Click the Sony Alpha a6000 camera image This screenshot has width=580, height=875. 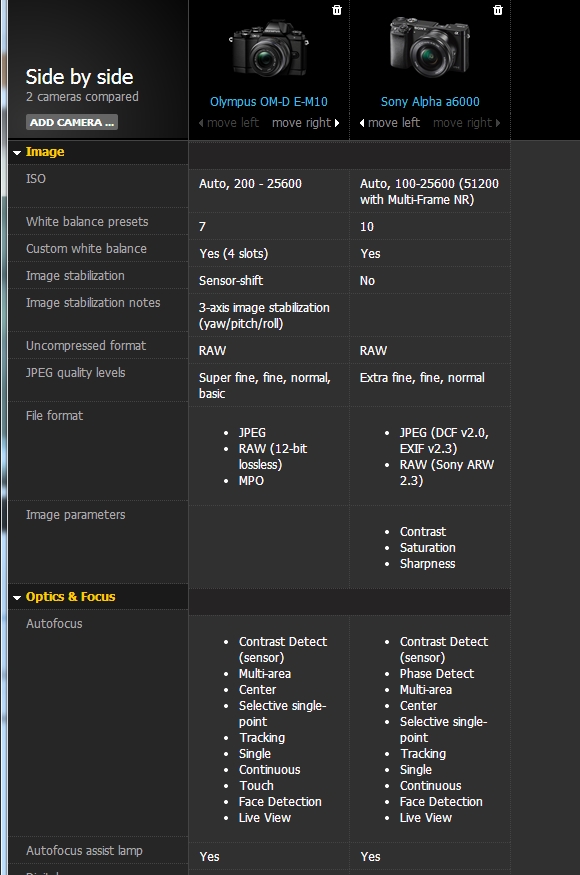click(429, 46)
